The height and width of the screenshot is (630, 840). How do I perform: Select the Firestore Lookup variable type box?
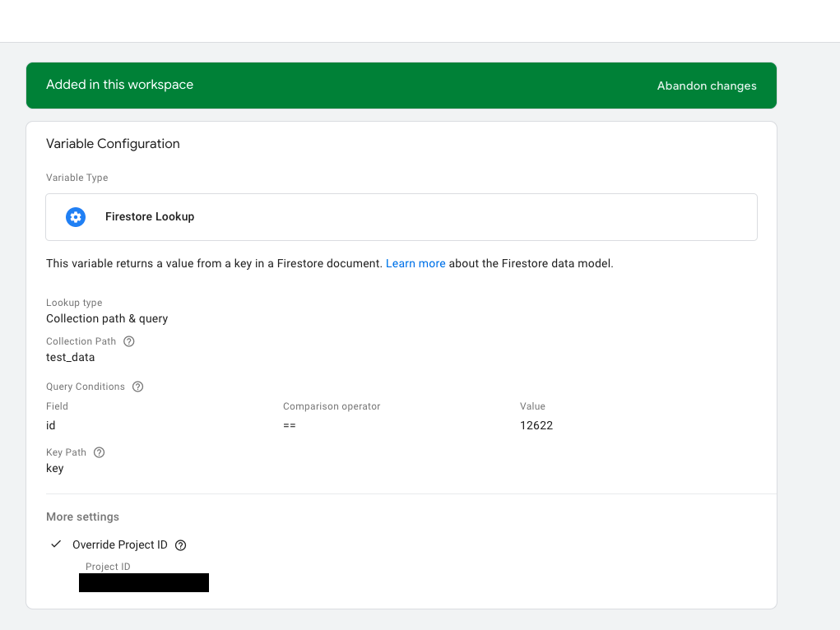pos(401,217)
